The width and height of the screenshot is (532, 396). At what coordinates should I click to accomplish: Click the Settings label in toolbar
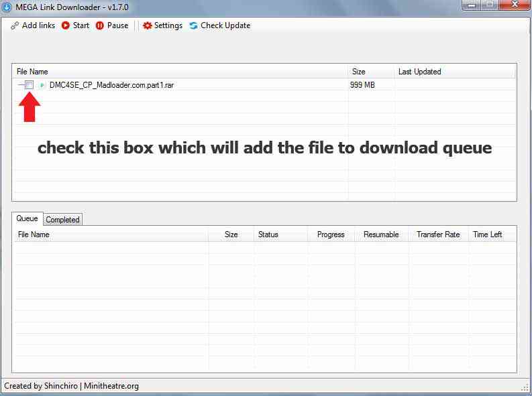point(168,25)
